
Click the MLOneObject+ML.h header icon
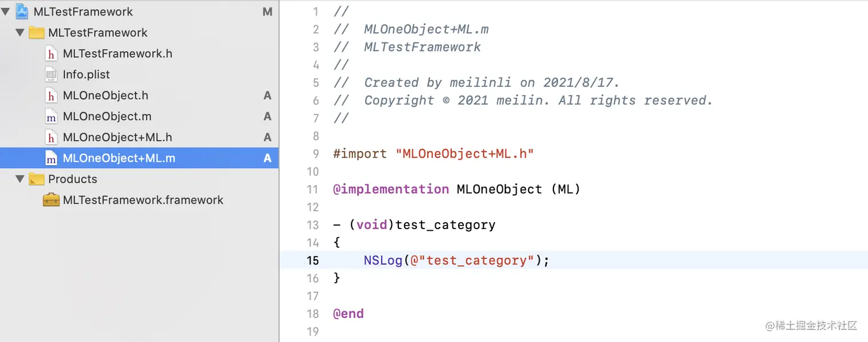pyautogui.click(x=51, y=138)
